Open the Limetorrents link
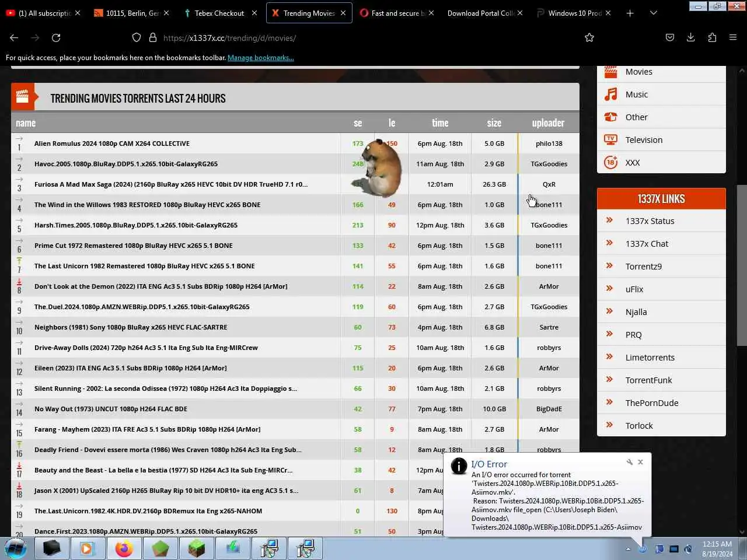The height and width of the screenshot is (560, 747). [650, 358]
